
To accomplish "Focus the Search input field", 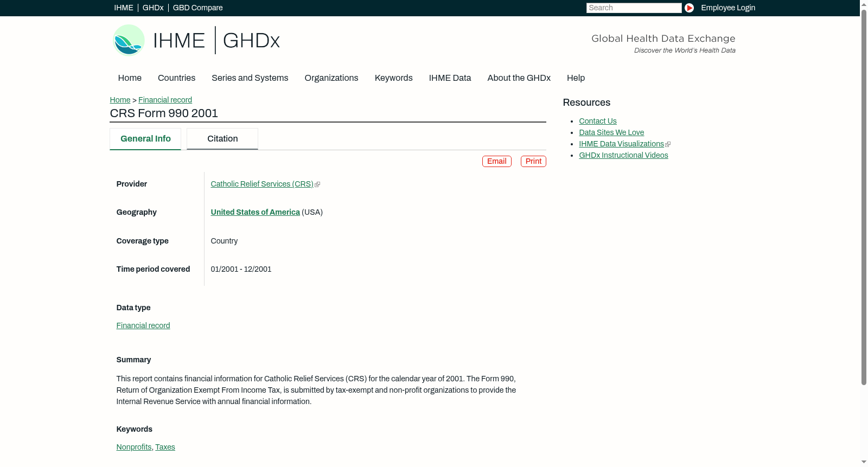I will [634, 8].
